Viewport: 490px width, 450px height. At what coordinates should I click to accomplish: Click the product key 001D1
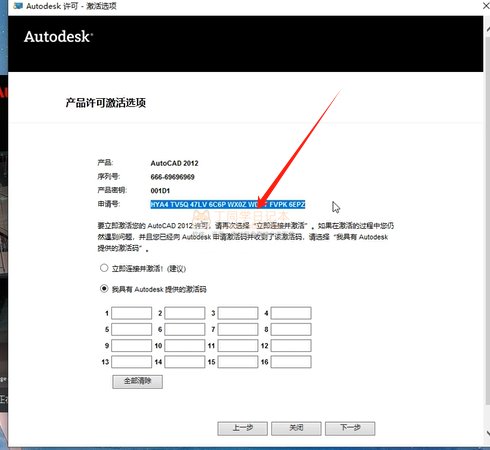click(x=160, y=191)
